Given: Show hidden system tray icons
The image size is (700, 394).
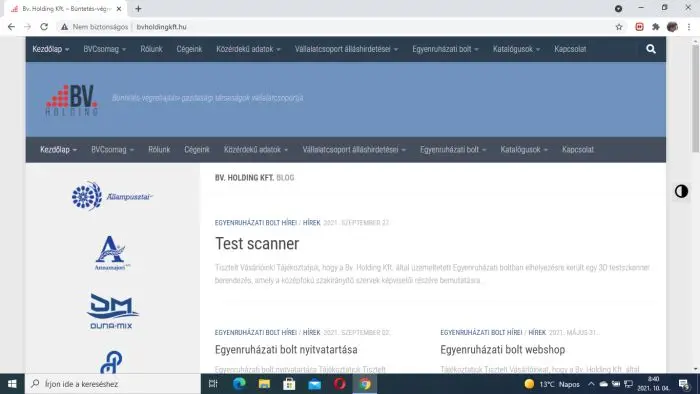Looking at the screenshot, I should point(591,384).
